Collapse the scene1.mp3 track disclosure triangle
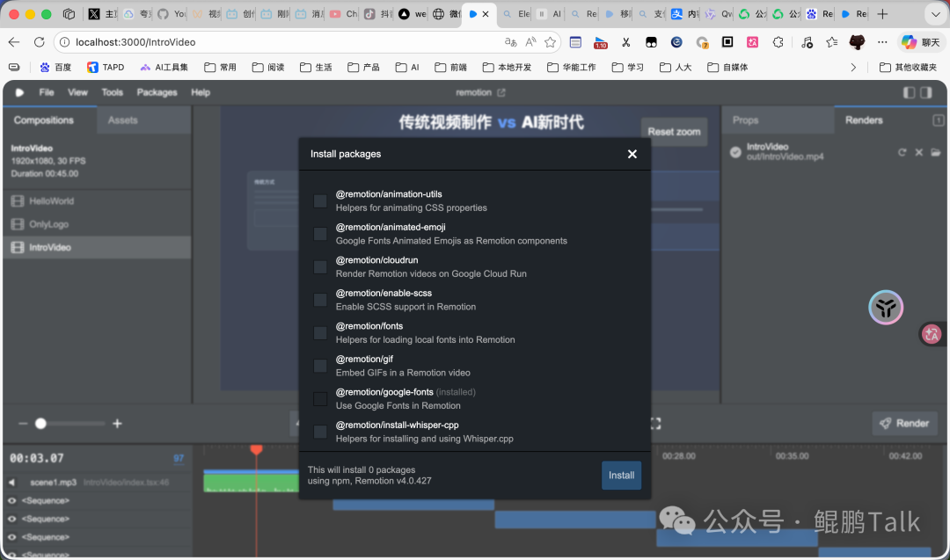950x560 pixels. 11,482
